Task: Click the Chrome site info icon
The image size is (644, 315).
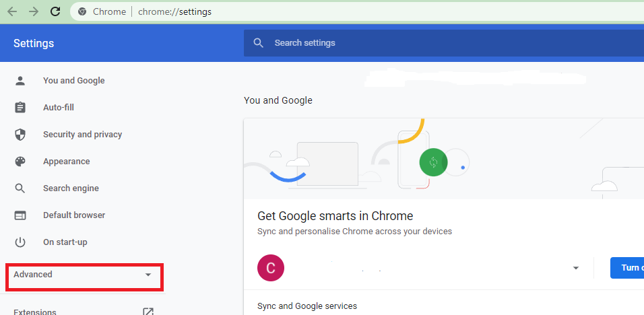Action: [x=82, y=12]
